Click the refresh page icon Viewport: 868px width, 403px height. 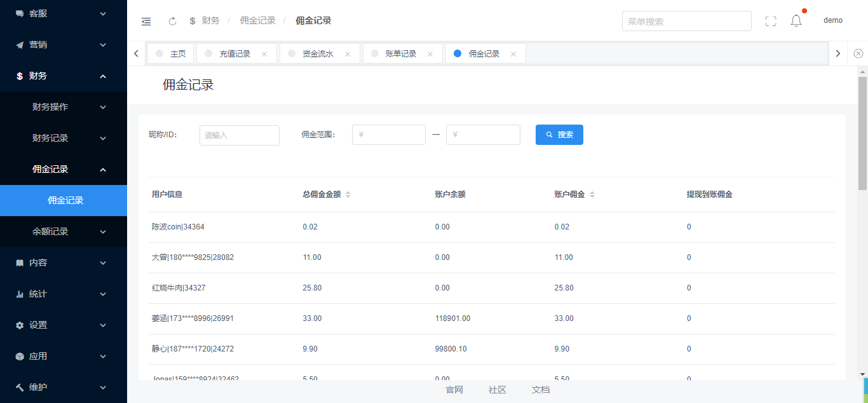(x=172, y=21)
